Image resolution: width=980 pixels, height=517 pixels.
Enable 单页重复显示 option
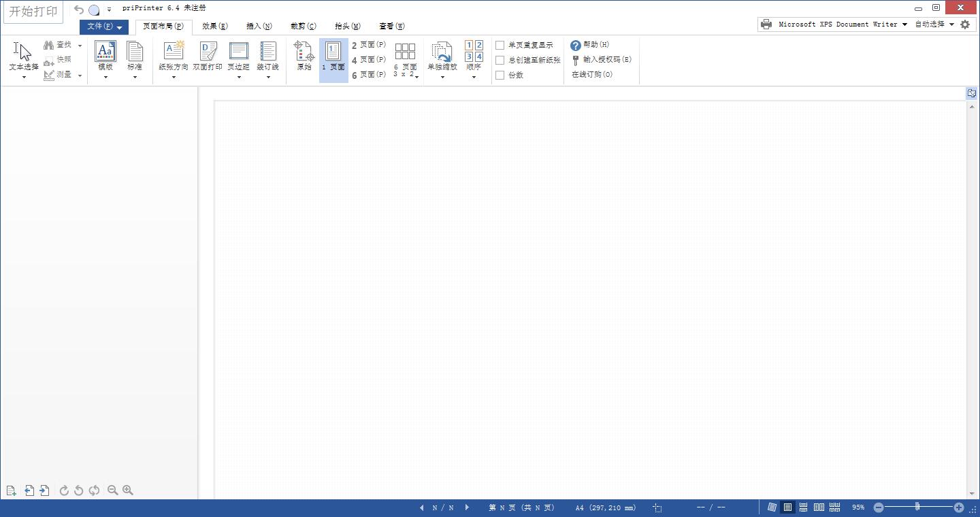click(501, 45)
